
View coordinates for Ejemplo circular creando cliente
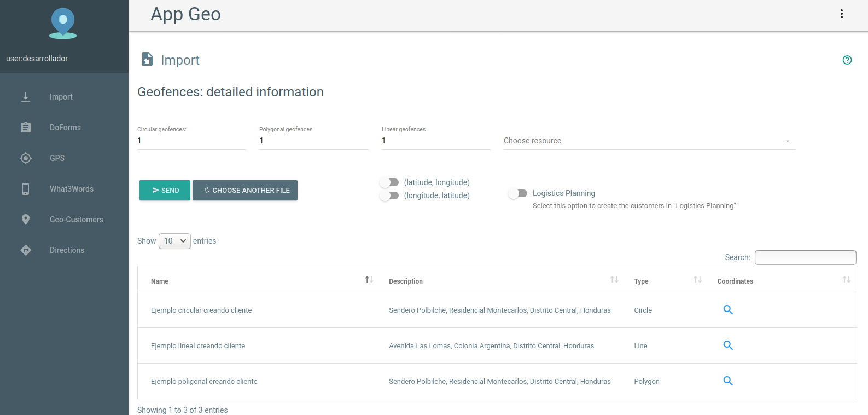click(x=728, y=310)
